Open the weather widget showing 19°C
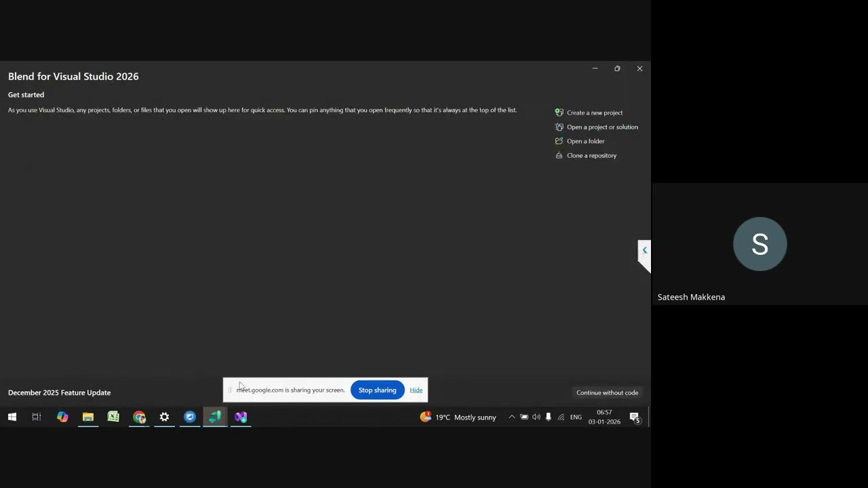This screenshot has height=488, width=868. click(x=458, y=417)
